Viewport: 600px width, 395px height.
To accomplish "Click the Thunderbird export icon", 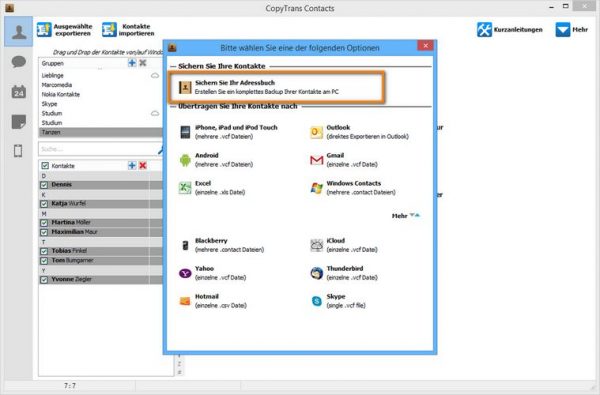I will (x=316, y=273).
